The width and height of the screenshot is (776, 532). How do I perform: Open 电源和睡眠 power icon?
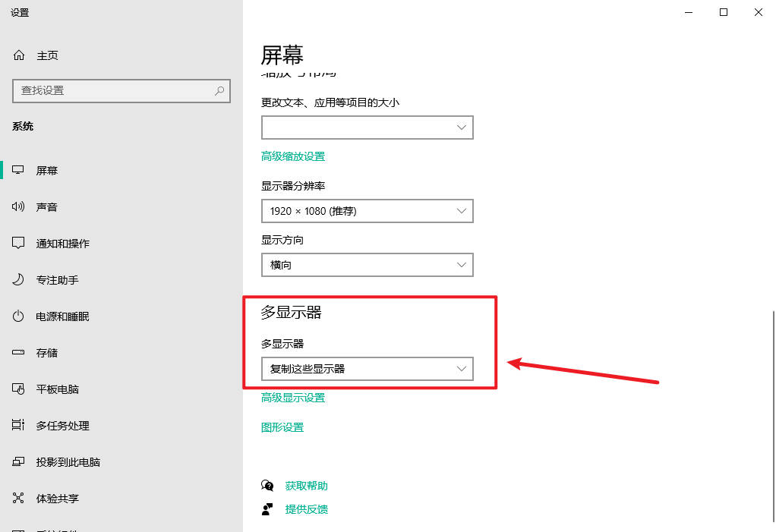pos(18,316)
